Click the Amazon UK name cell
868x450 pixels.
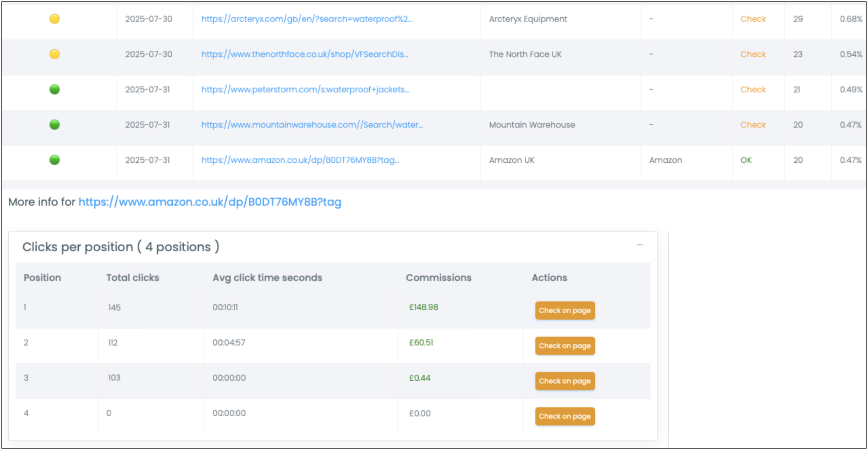point(511,160)
